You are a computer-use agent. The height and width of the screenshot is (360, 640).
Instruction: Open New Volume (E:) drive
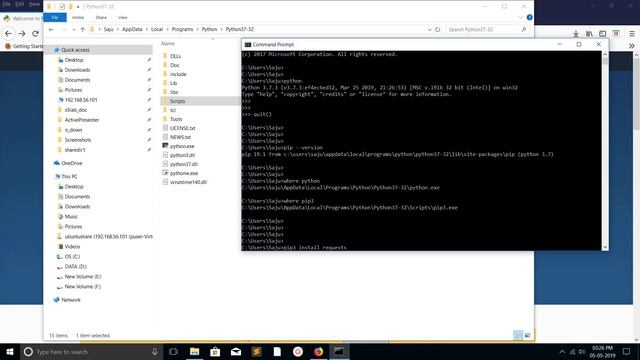click(x=82, y=276)
